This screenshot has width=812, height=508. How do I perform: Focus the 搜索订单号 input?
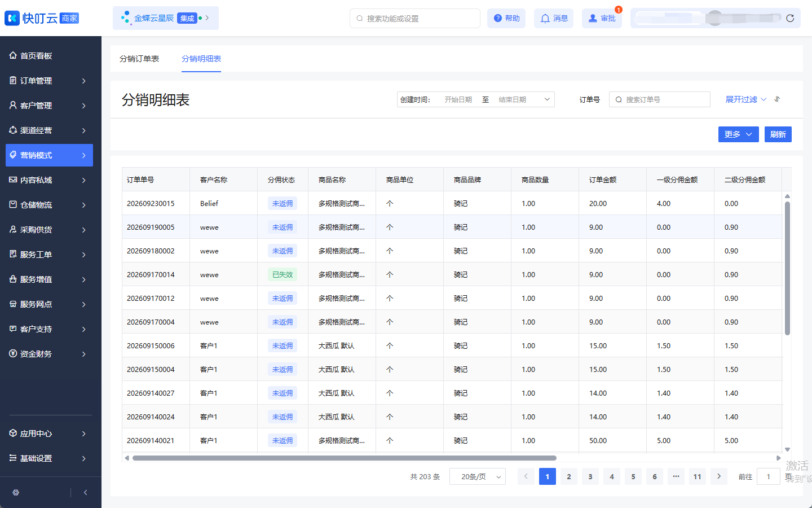point(660,99)
